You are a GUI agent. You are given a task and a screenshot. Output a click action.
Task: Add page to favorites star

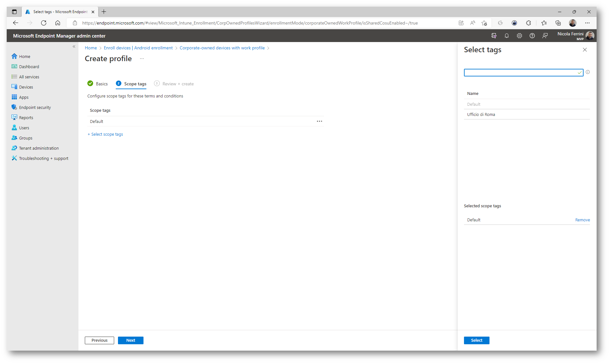tap(484, 23)
